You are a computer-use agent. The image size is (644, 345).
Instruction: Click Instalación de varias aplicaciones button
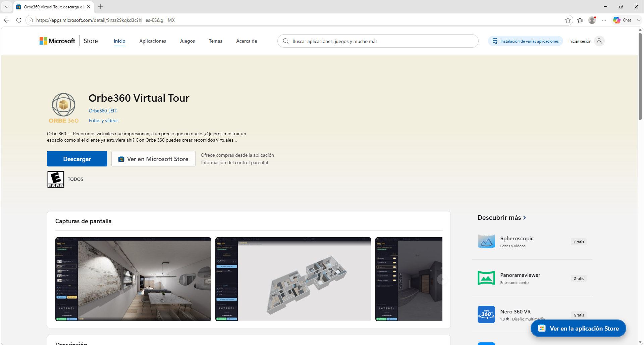click(526, 41)
